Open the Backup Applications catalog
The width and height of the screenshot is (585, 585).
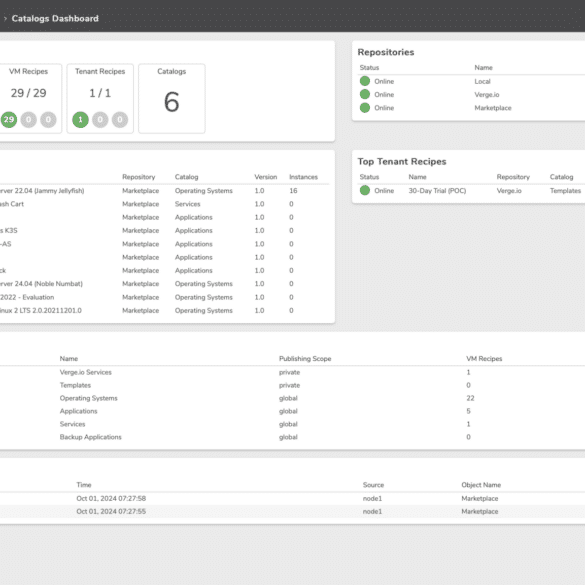click(x=91, y=437)
